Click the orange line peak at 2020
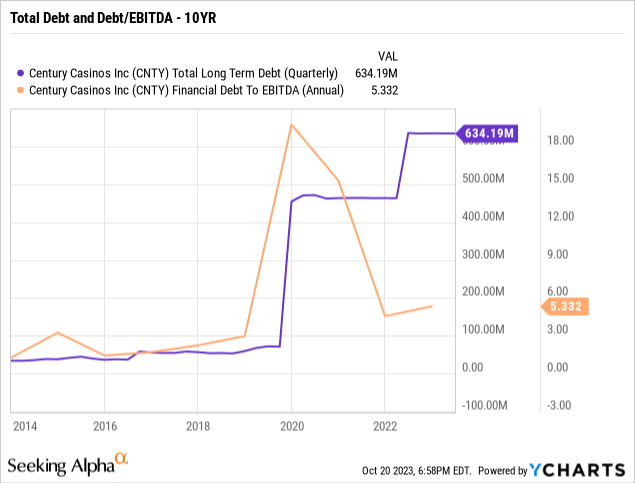 pyautogui.click(x=292, y=125)
